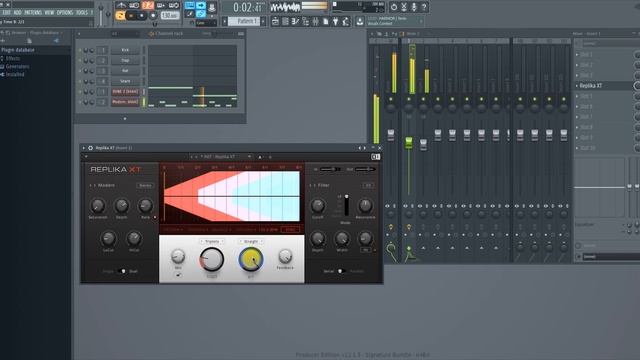Viewport: 640px width, 360px height.
Task: Open the mixer icon in toolbar
Action: [315, 21]
